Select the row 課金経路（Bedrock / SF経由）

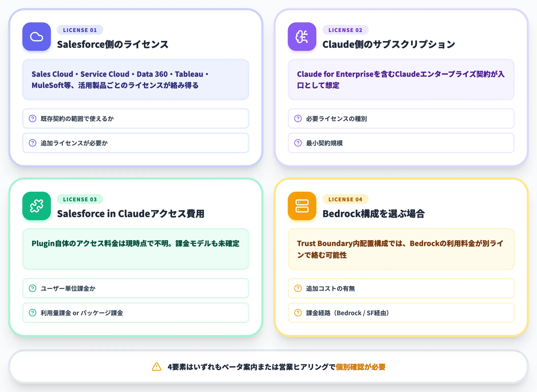(x=401, y=313)
